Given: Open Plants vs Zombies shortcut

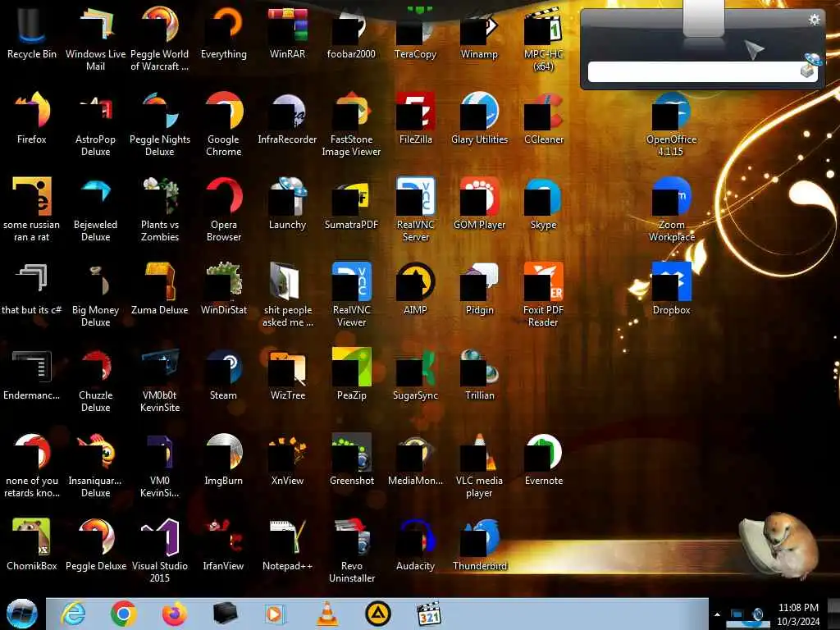Looking at the screenshot, I should tap(160, 209).
